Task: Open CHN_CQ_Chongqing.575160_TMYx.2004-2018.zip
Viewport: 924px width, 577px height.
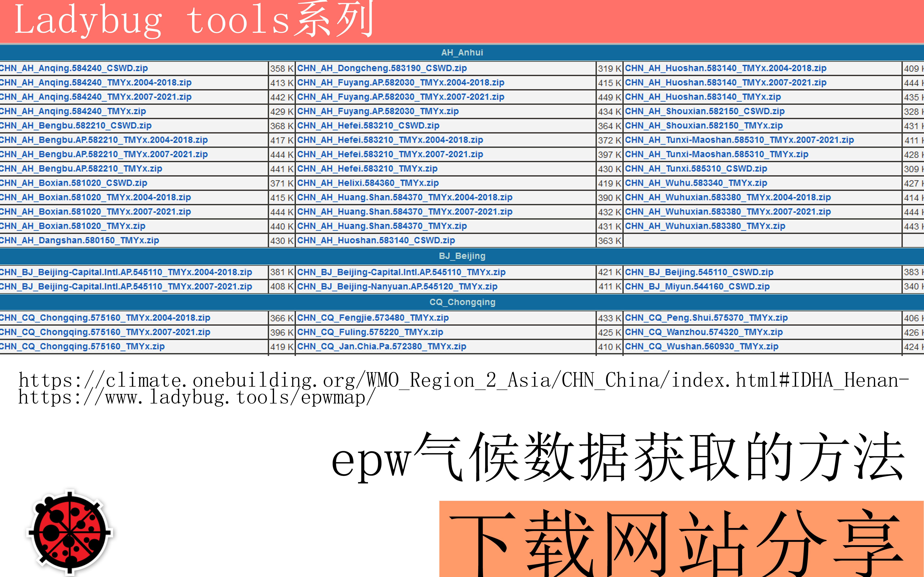Action: 105,318
